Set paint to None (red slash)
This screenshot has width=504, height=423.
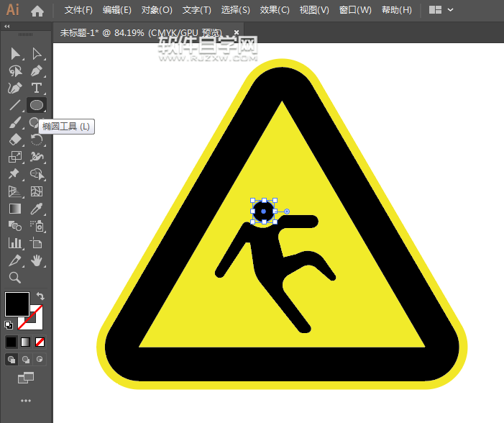40,342
